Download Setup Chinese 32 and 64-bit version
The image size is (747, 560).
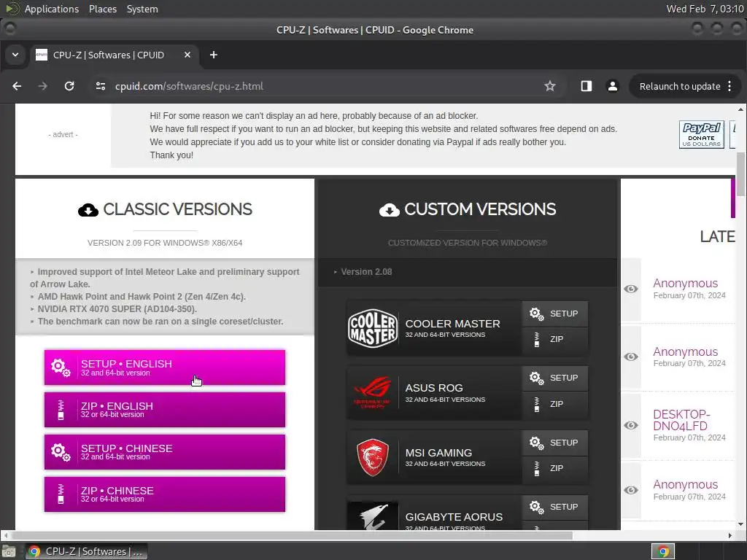tap(165, 452)
